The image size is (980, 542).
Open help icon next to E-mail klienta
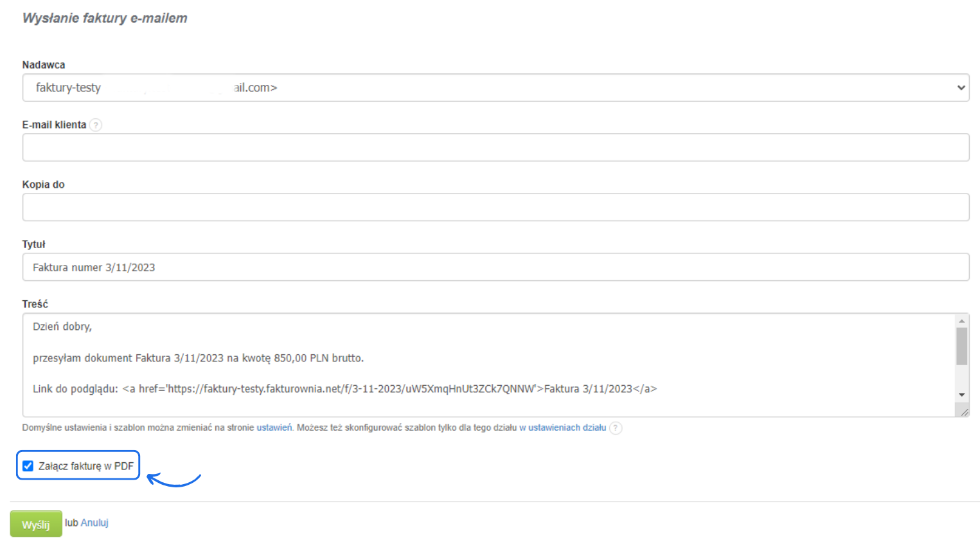click(96, 125)
